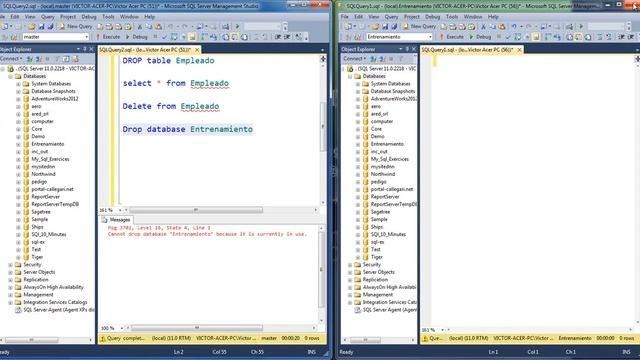
Task: Open the Tools menu in left window
Action: coord(108,17)
